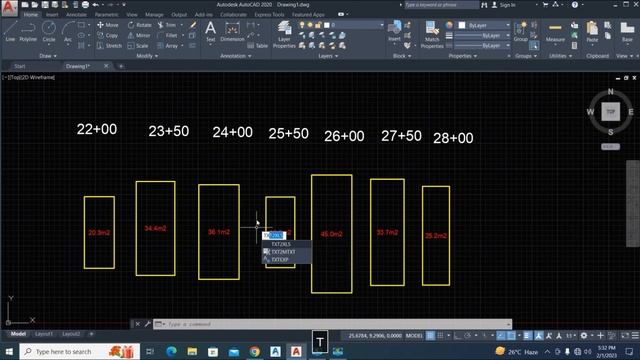
Task: Select TXTEXP from command suggestions
Action: pos(286,260)
